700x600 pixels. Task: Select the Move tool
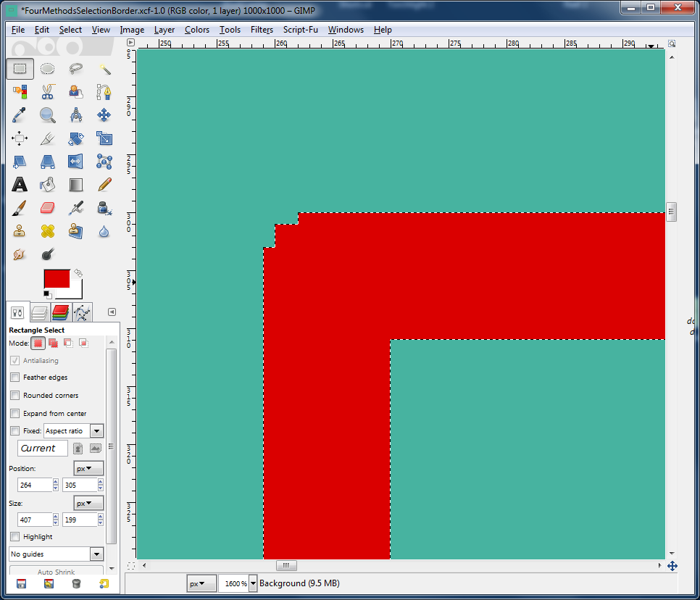coord(104,115)
